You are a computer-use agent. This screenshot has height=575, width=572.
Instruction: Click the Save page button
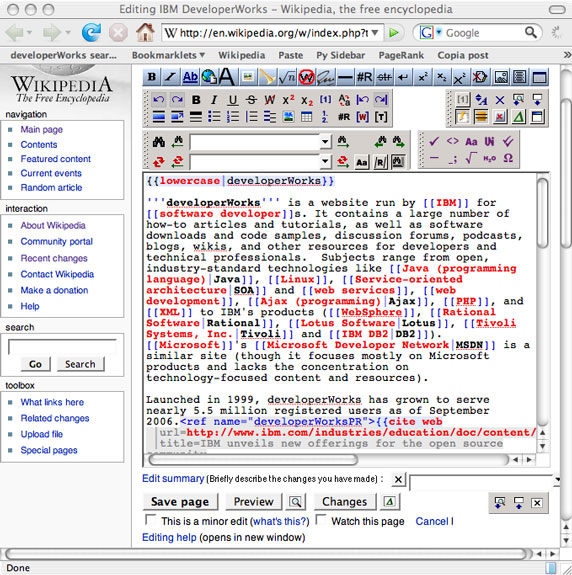pyautogui.click(x=180, y=502)
